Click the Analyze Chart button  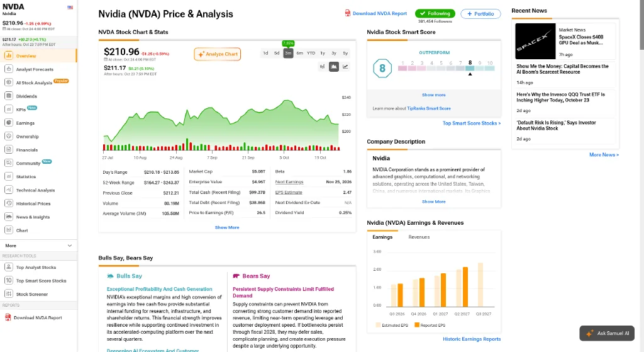tap(218, 54)
